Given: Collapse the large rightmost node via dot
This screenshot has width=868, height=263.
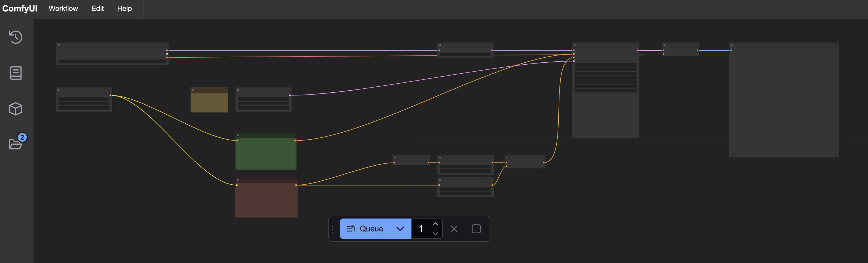Looking at the screenshot, I should (x=732, y=45).
